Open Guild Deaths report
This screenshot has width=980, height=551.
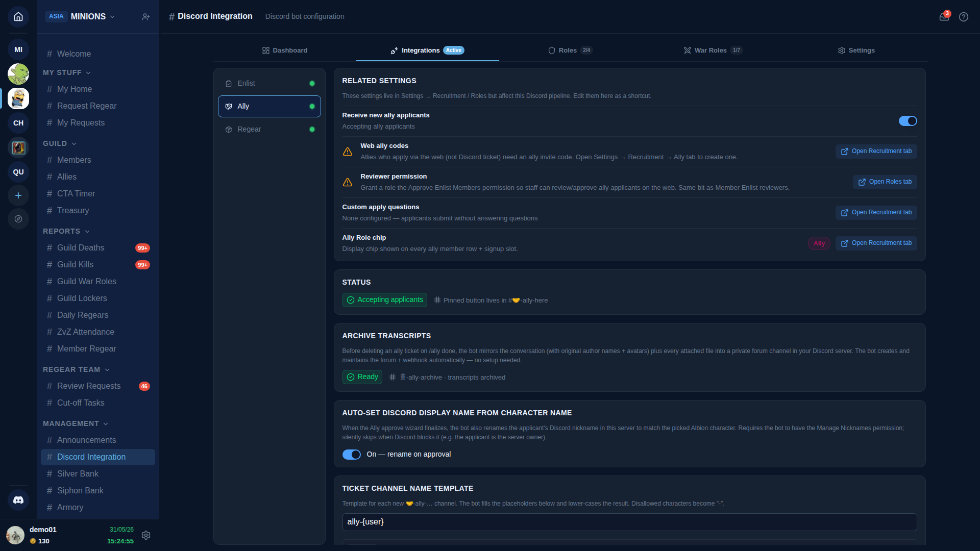[98, 248]
